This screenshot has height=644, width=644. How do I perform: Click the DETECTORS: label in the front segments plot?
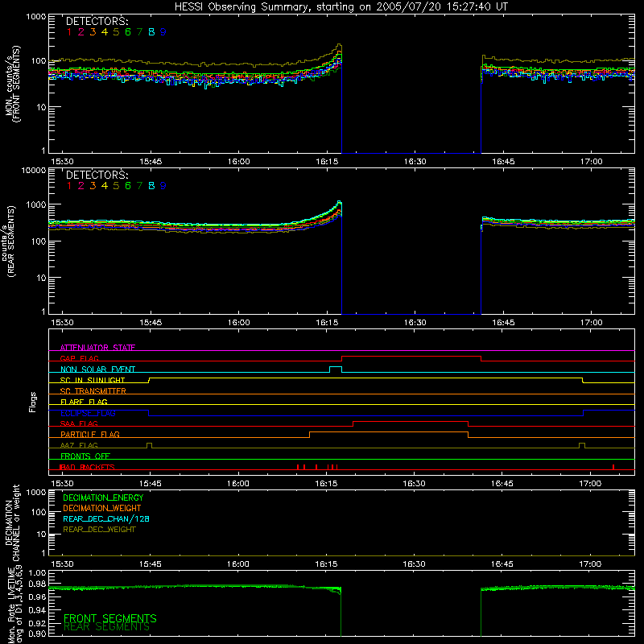tap(97, 21)
